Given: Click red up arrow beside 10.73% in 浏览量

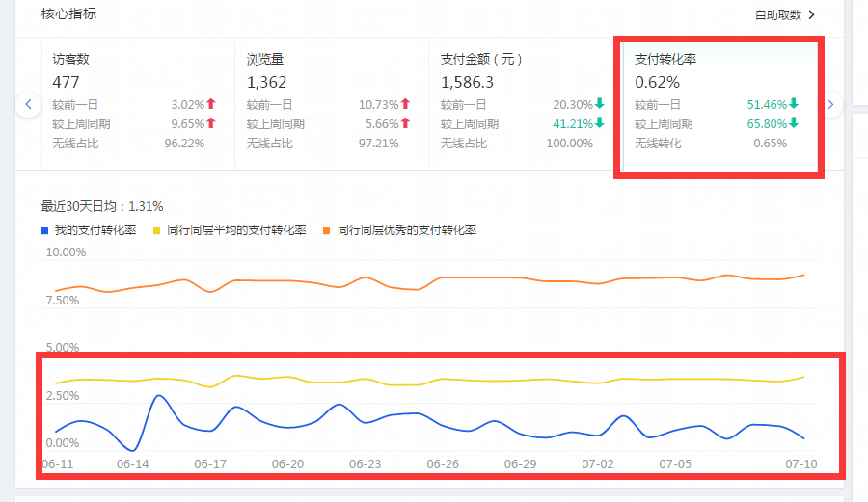Looking at the screenshot, I should click(x=405, y=104).
